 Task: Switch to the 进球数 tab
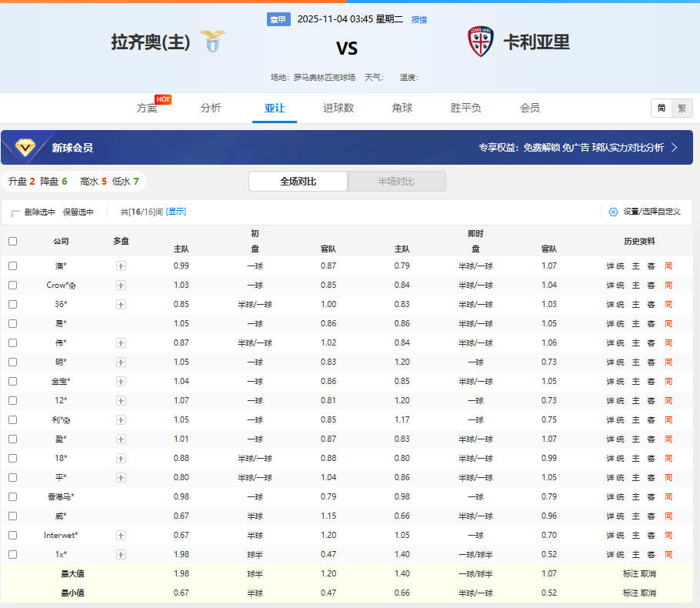tap(338, 108)
